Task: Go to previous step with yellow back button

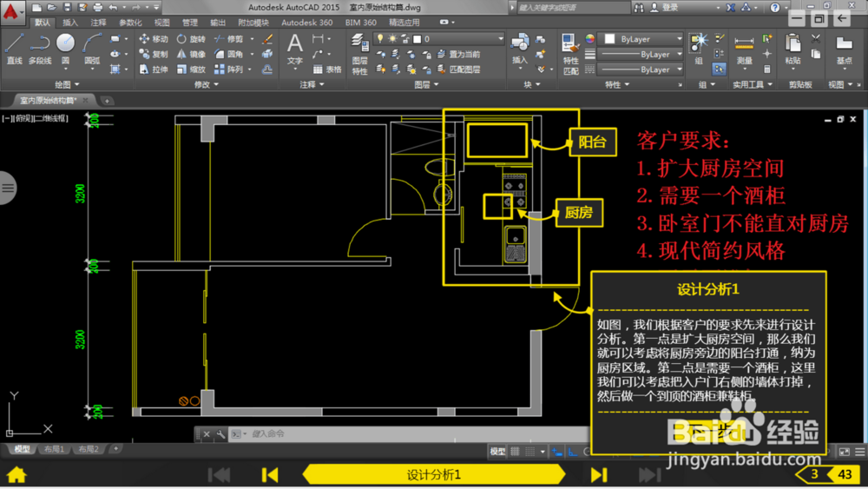Action: [270, 474]
